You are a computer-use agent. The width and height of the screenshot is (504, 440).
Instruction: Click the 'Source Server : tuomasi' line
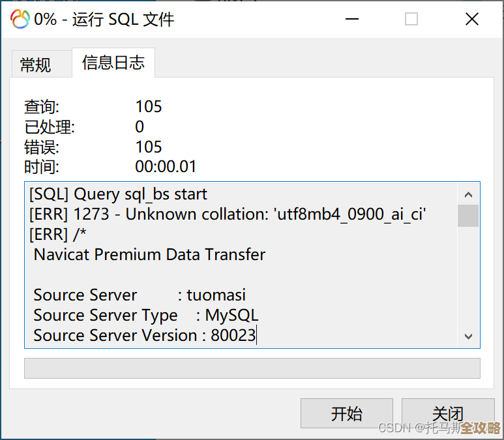click(x=140, y=295)
